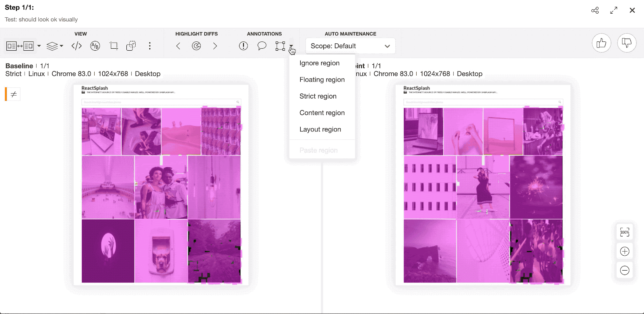The height and width of the screenshot is (314, 644).
Task: Open the view mode dropdown arrow
Action: 39,46
